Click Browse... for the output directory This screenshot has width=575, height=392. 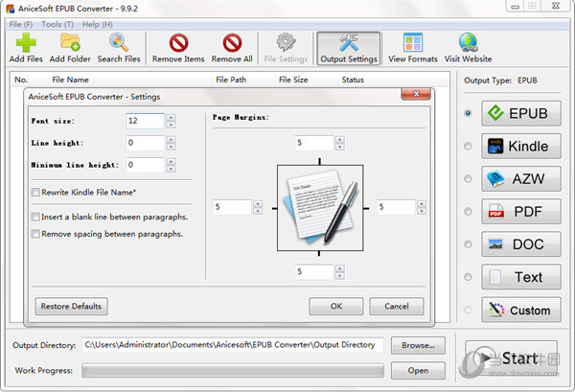tap(418, 345)
